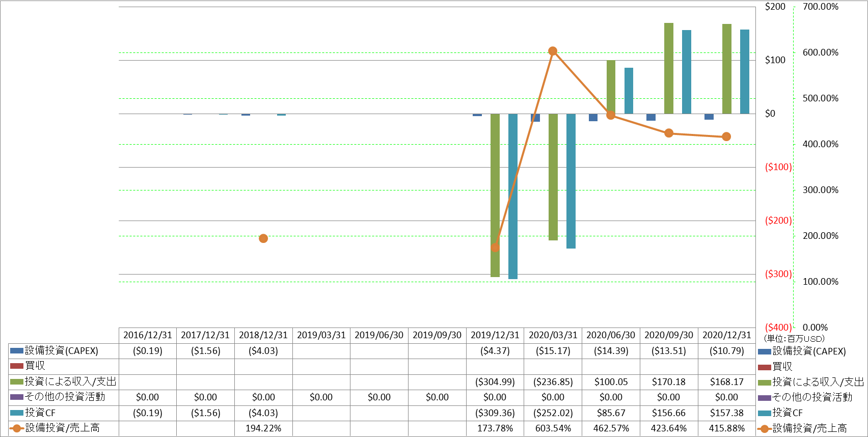
Task: Select the 2020/12/31 column header
Action: [727, 335]
